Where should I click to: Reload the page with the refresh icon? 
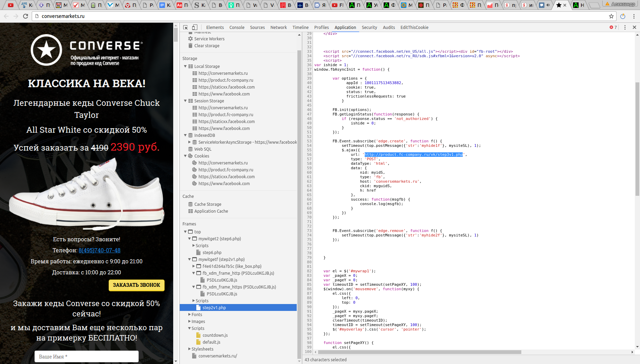pyautogui.click(x=26, y=16)
